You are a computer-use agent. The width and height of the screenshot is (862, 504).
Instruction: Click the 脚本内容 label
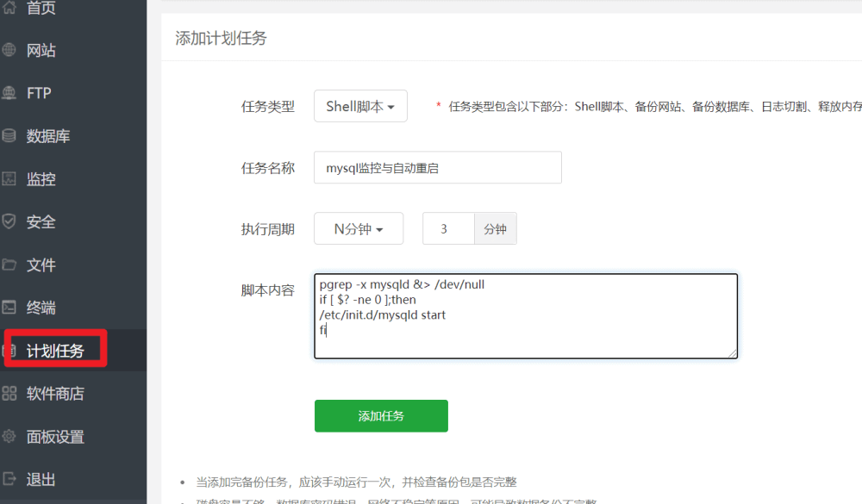click(x=268, y=290)
